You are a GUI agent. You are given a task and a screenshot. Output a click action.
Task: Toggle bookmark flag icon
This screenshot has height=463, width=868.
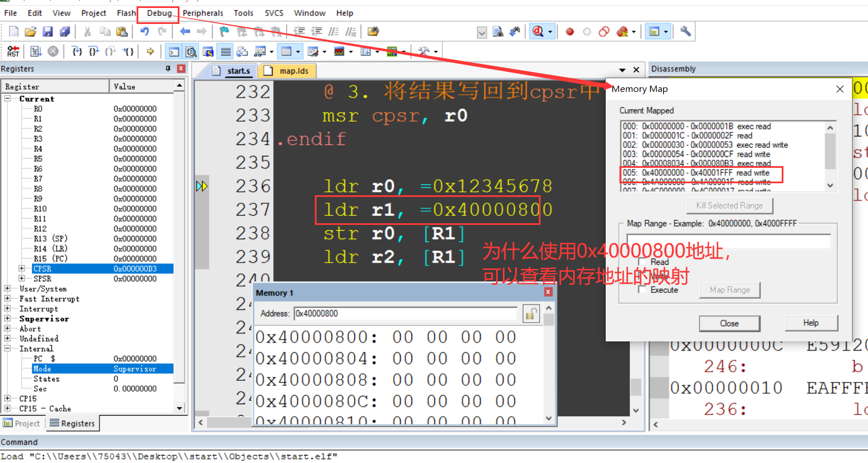[225, 32]
